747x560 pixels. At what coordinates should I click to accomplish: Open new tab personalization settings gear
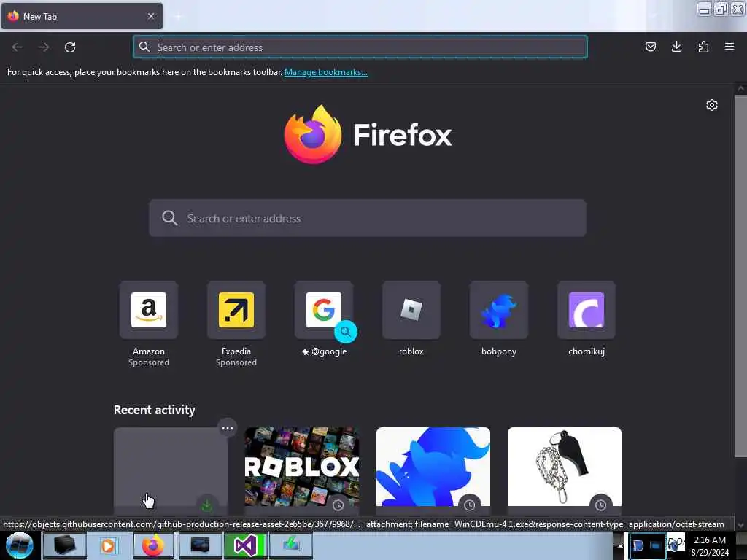coord(712,105)
